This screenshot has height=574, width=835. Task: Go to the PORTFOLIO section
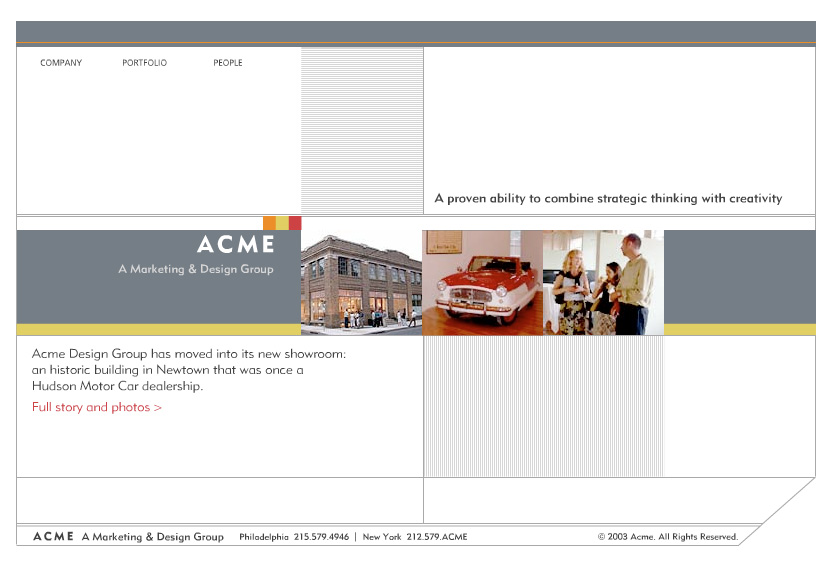click(145, 63)
